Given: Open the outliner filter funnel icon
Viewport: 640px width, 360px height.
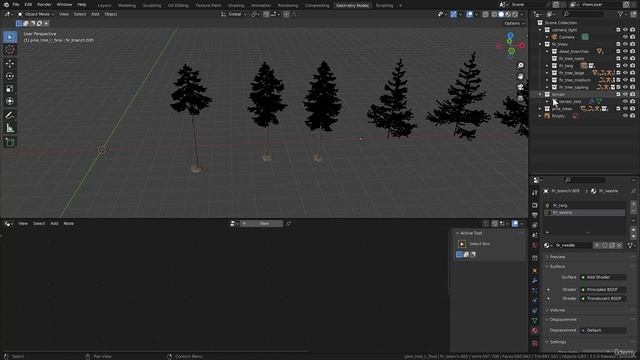Looking at the screenshot, I should pyautogui.click(x=620, y=14).
